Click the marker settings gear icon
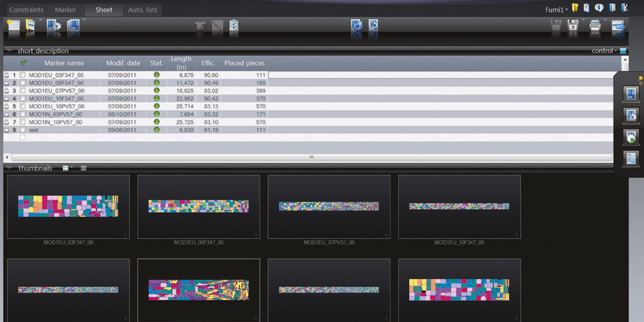The image size is (644, 322). tap(53, 25)
